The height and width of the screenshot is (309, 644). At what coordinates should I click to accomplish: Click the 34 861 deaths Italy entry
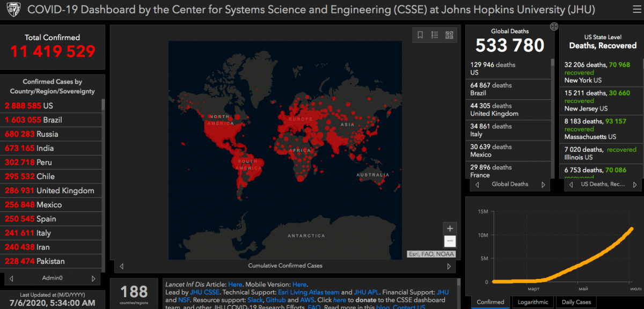click(509, 130)
